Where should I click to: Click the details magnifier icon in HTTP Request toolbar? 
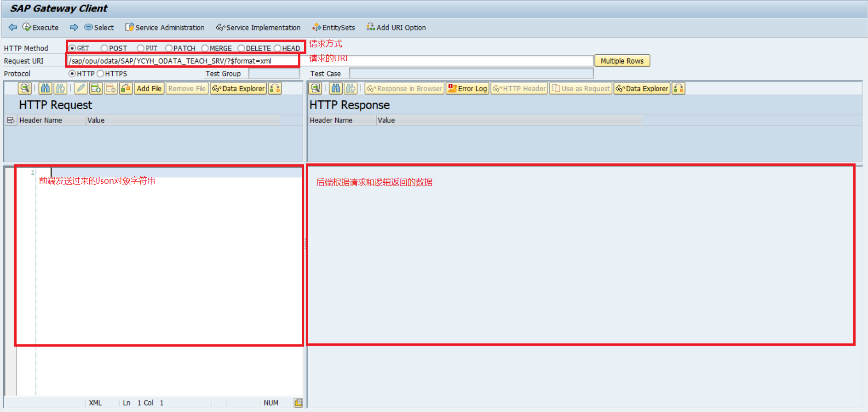coord(25,88)
